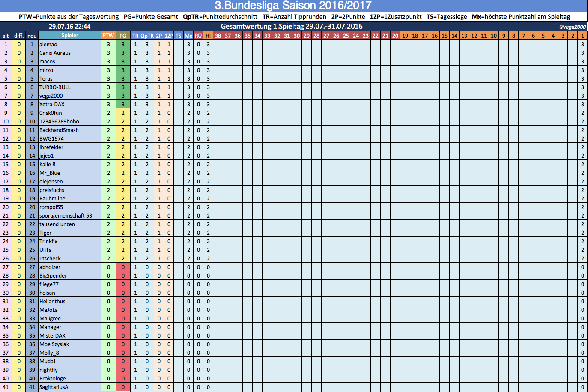The width and height of the screenshot is (588, 392).
Task: Select player name 'sportgemeinschaft 53'
Action: 66,215
